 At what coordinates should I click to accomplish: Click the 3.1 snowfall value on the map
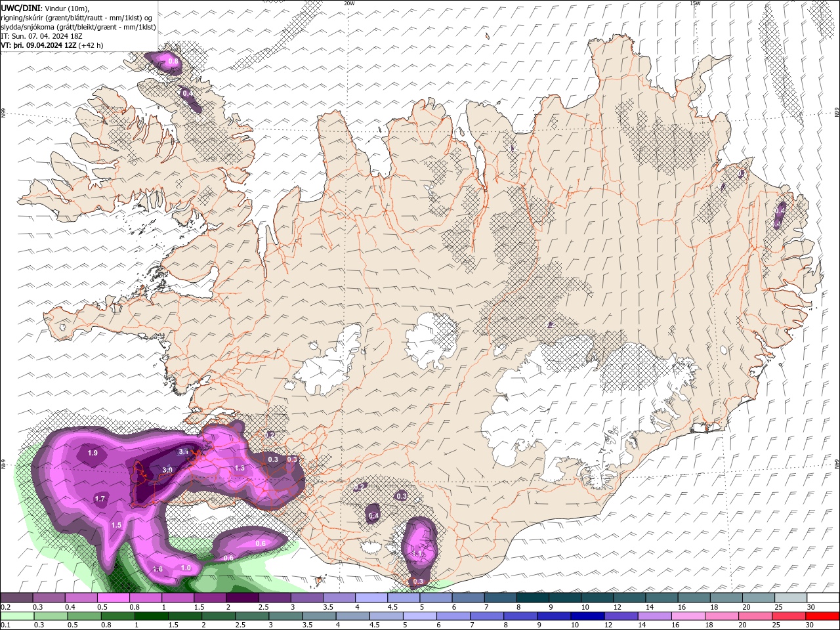click(184, 451)
